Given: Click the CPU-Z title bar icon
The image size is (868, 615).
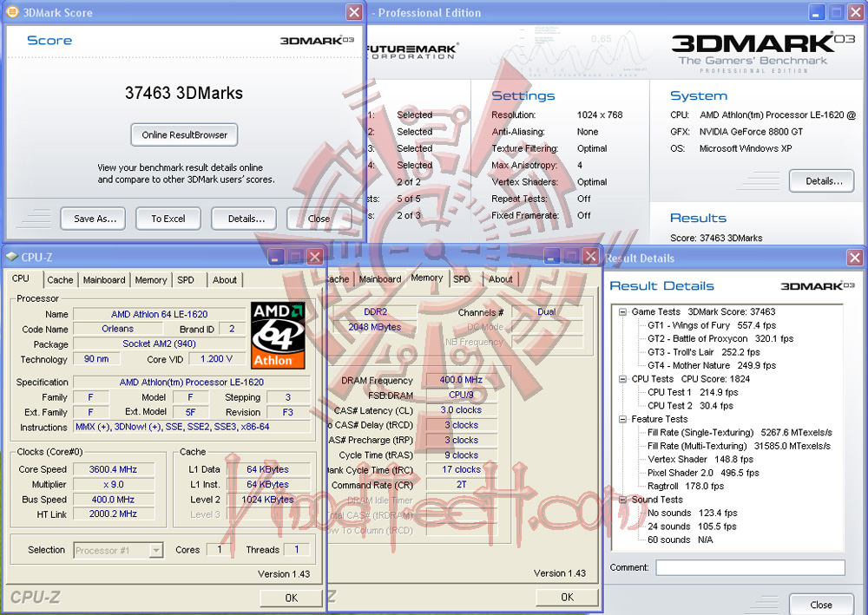Looking at the screenshot, I should [11, 257].
